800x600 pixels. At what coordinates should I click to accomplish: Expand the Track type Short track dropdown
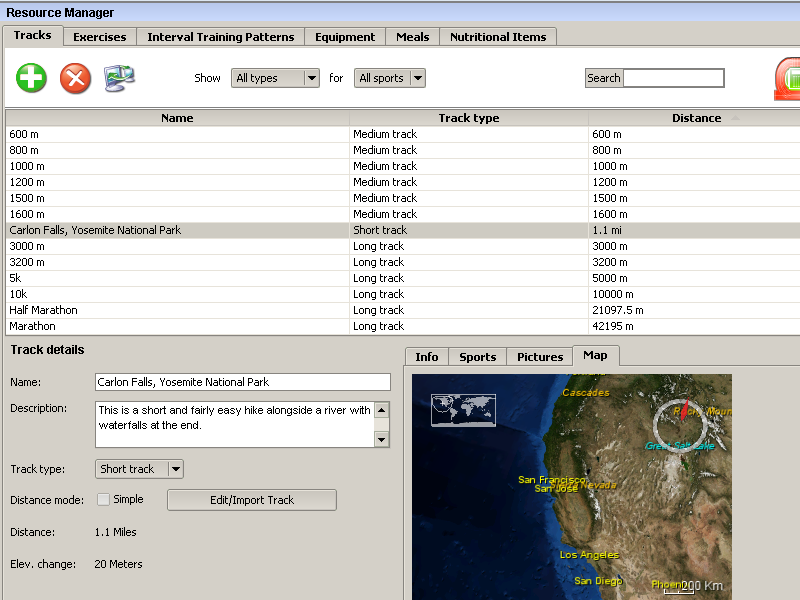pyautogui.click(x=176, y=469)
